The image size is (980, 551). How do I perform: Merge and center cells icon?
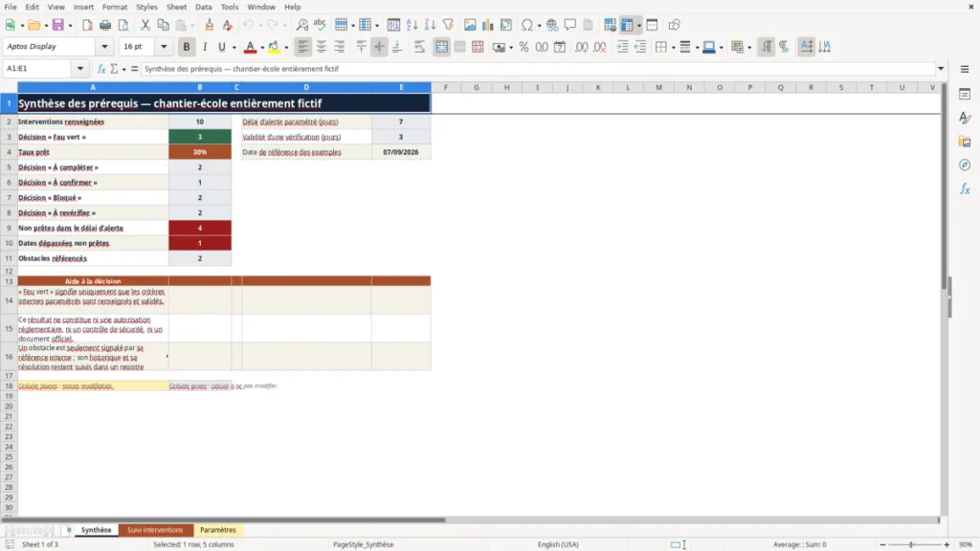[442, 47]
